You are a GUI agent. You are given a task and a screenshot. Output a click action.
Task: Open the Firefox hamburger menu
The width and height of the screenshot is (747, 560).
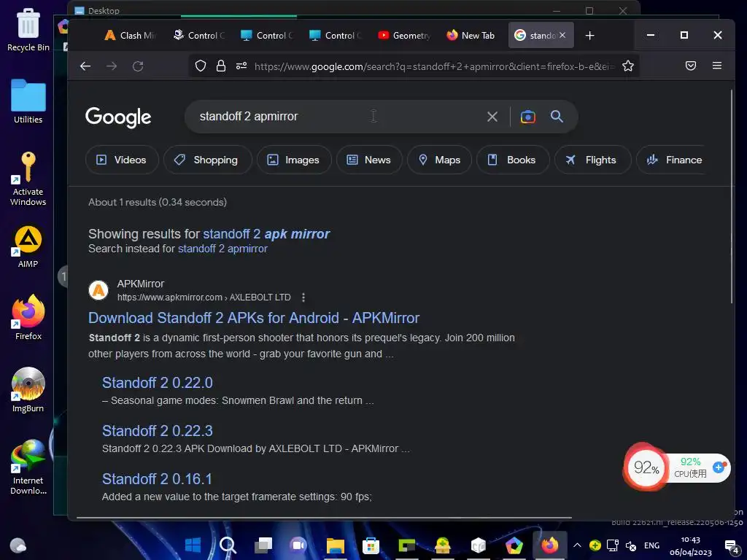717,66
